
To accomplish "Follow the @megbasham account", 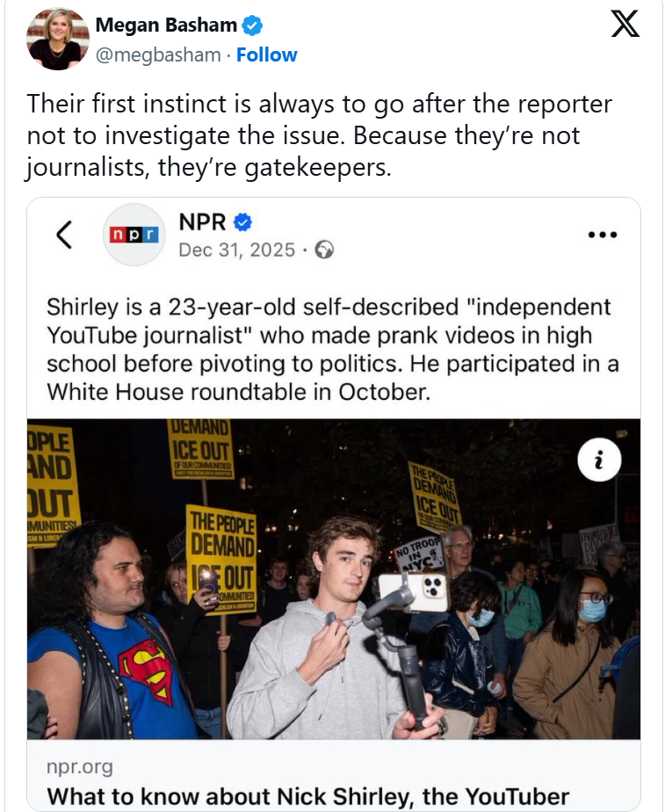I will point(266,54).
